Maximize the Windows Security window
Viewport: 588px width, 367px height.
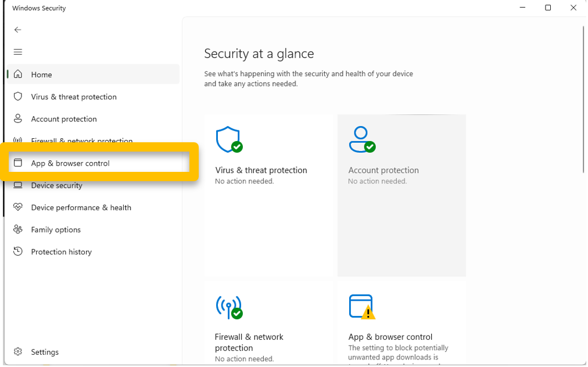tap(548, 8)
